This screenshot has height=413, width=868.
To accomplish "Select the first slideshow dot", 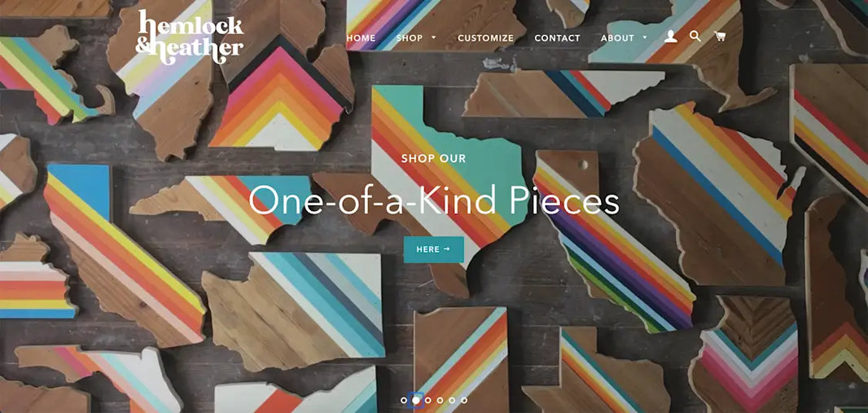I will click(404, 400).
